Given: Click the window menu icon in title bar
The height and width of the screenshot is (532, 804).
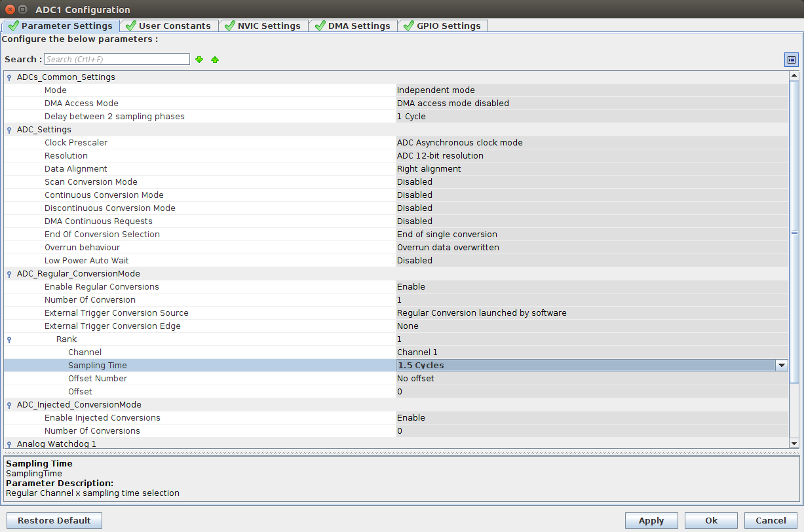Looking at the screenshot, I should 22,9.
